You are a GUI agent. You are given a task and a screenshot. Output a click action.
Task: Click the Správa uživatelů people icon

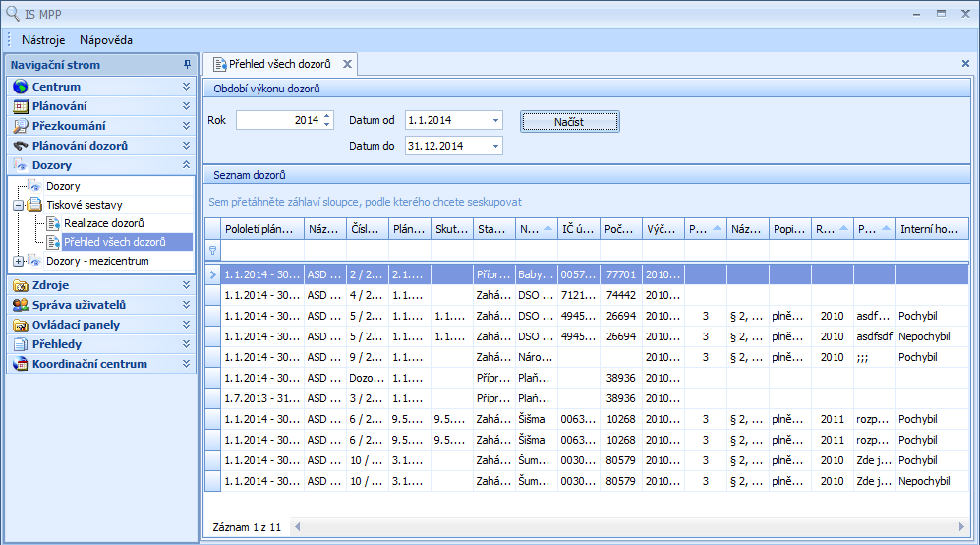21,305
